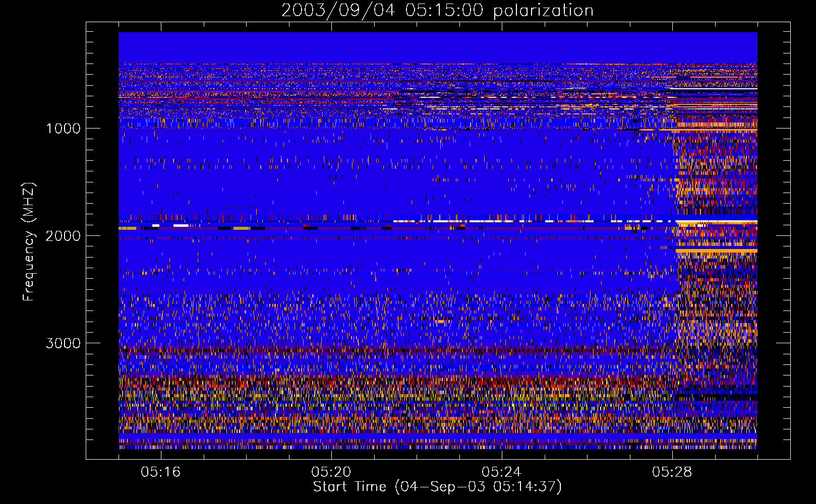Viewport: 816px width, 504px height.
Task: Click the 1000 frequency tick label
Action: pos(63,129)
